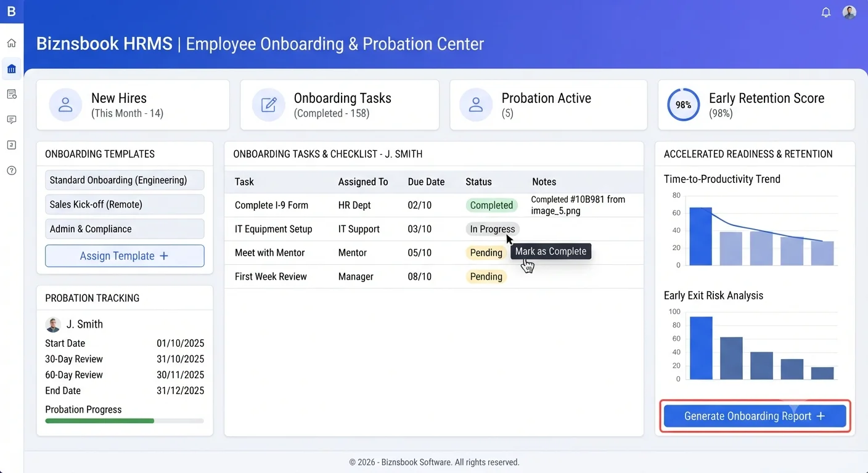Image resolution: width=868 pixels, height=473 pixels.
Task: Click the Manager assignee cell
Action: (x=356, y=277)
